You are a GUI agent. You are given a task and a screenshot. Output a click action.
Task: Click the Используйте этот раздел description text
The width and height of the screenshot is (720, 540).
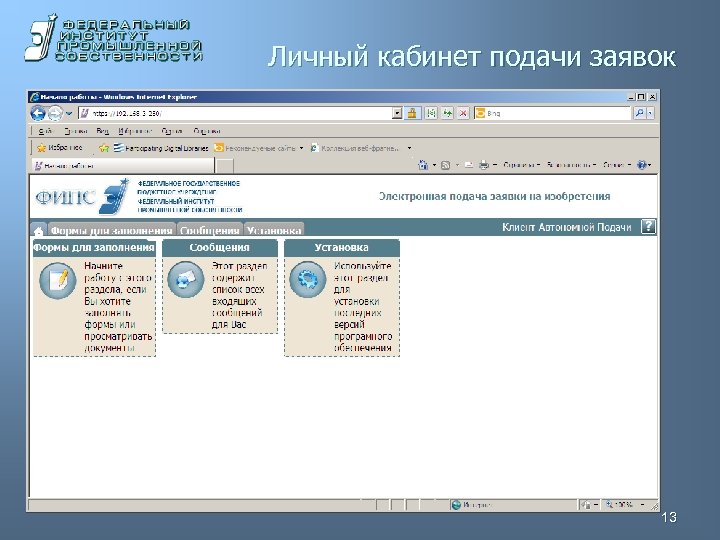pyautogui.click(x=363, y=307)
